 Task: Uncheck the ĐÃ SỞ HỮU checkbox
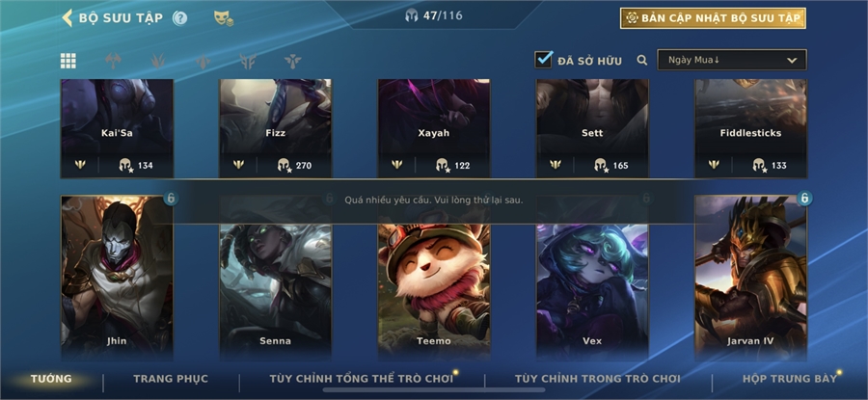pyautogui.click(x=544, y=59)
